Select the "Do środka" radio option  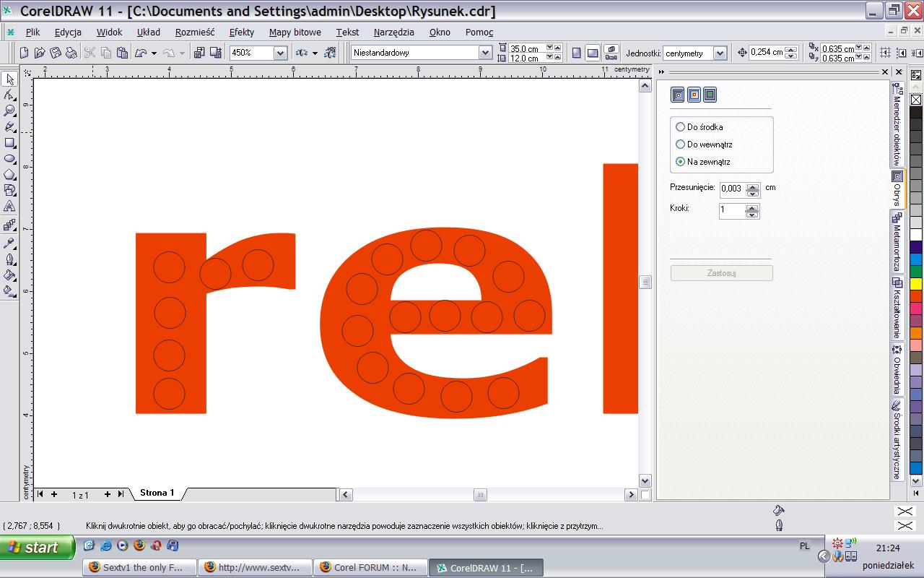pos(680,126)
